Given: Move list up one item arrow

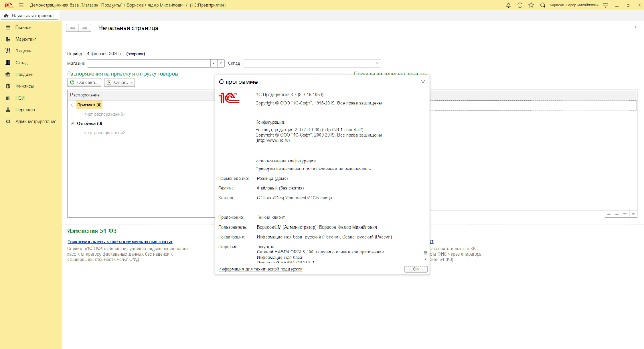Looking at the screenshot, I should (x=617, y=214).
